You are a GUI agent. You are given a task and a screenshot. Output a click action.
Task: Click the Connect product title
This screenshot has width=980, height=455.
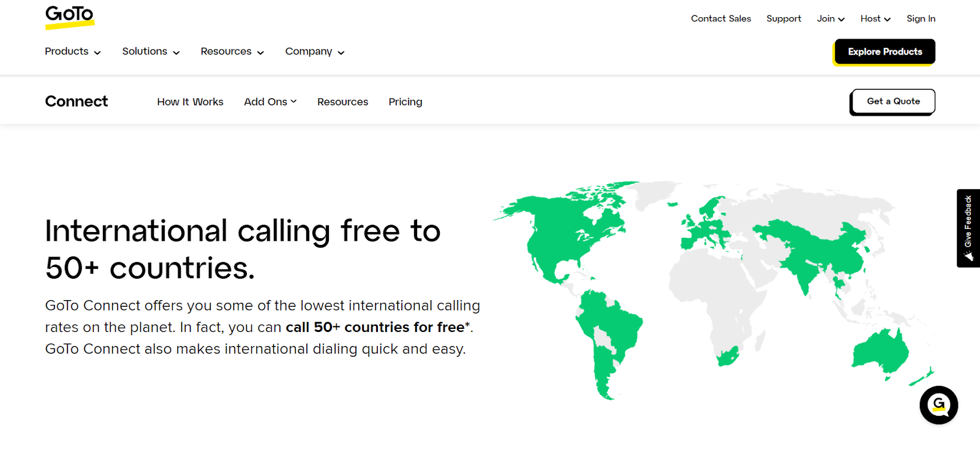point(77,101)
